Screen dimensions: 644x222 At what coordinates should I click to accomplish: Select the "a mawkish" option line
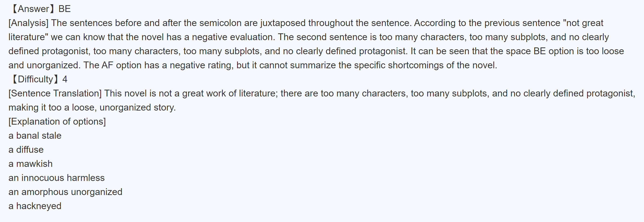[x=30, y=164]
